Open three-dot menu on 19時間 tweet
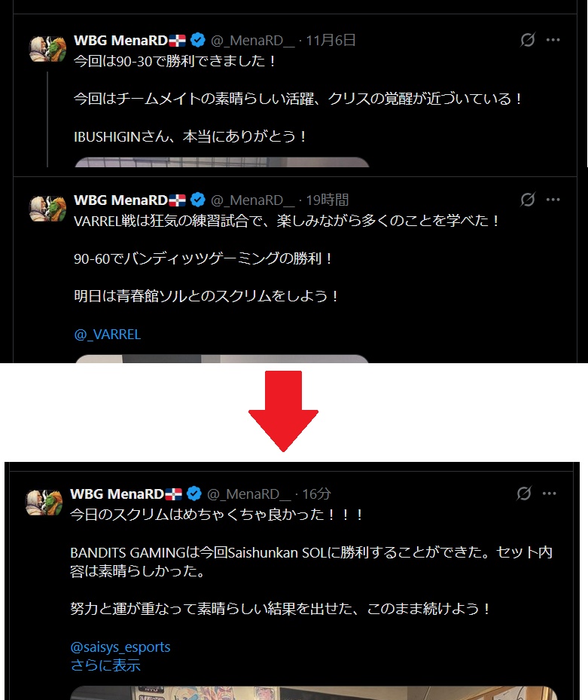588x700 pixels. coord(553,200)
